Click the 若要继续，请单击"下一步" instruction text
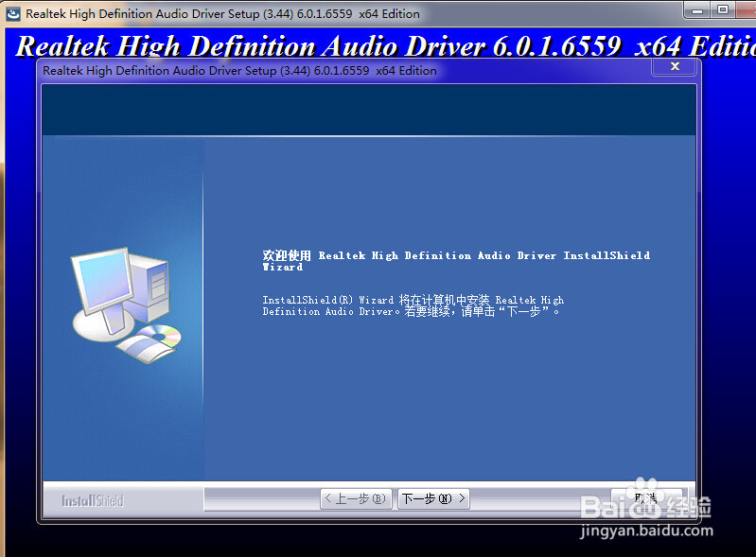The width and height of the screenshot is (756, 557). (483, 312)
